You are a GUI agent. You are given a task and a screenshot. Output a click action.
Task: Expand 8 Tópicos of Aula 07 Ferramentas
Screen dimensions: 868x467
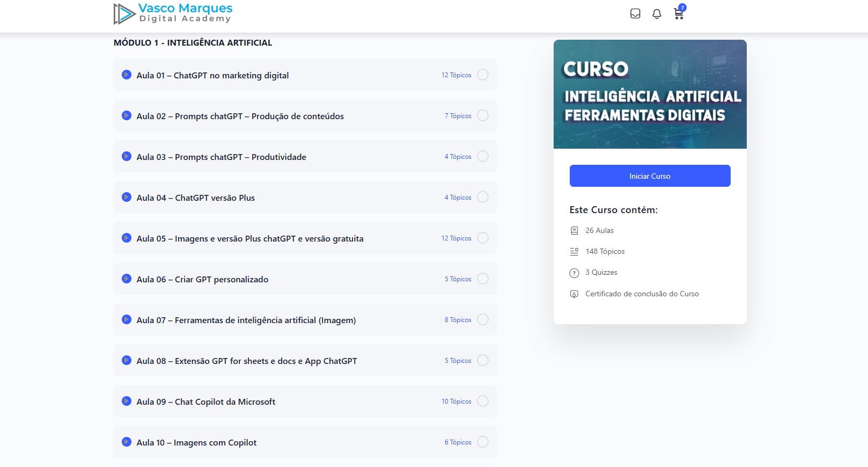[458, 320]
